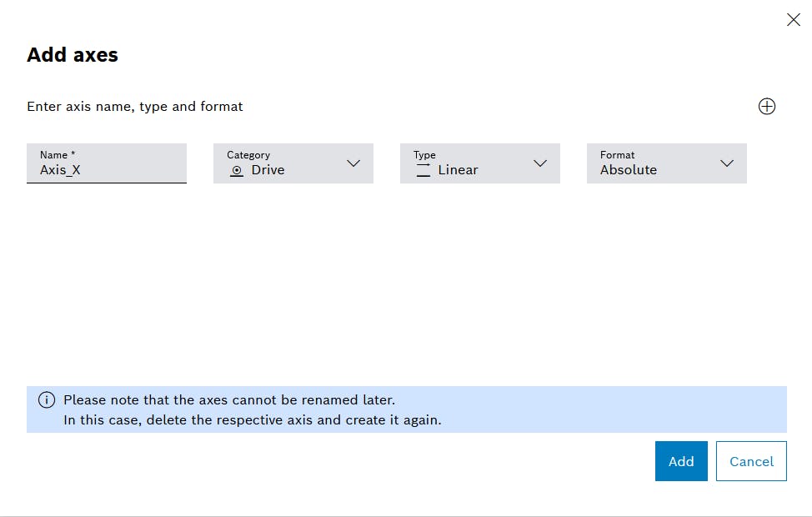812x517 pixels.
Task: Expand the Format dropdown chevron
Action: coord(727,163)
